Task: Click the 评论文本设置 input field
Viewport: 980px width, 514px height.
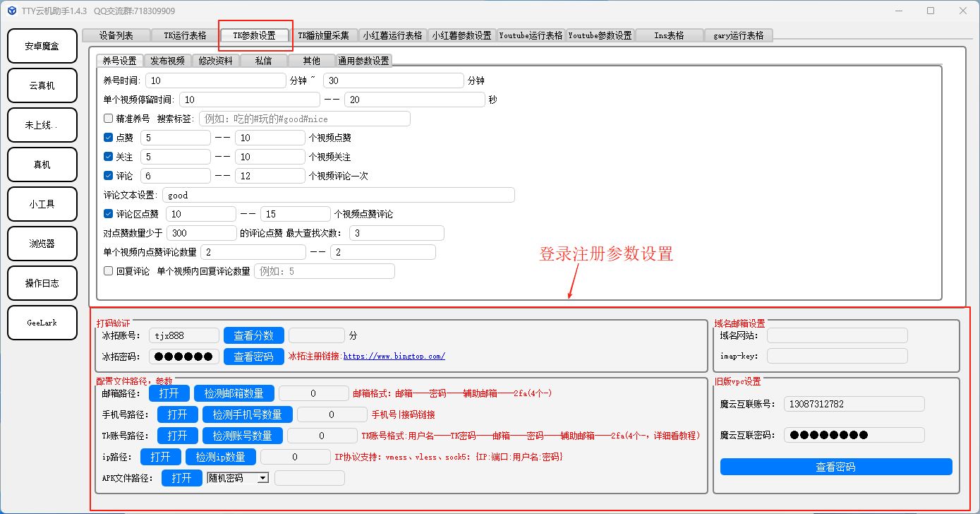Action: [338, 195]
